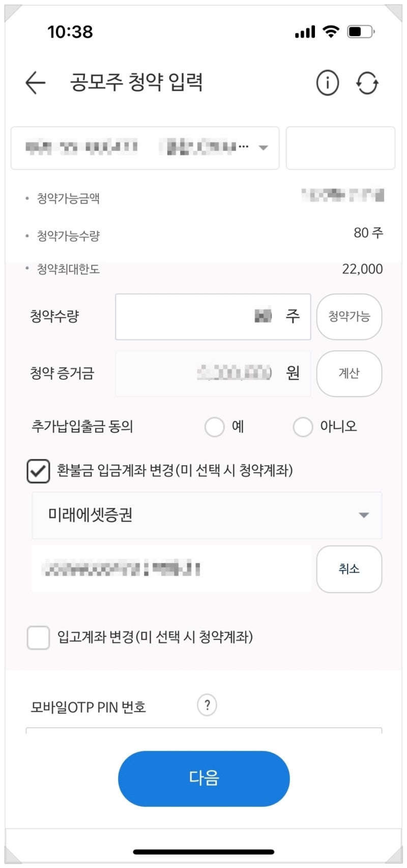Tap the cellular signal bars icon
Image resolution: width=407 pixels, height=868 pixels.
pyautogui.click(x=305, y=32)
